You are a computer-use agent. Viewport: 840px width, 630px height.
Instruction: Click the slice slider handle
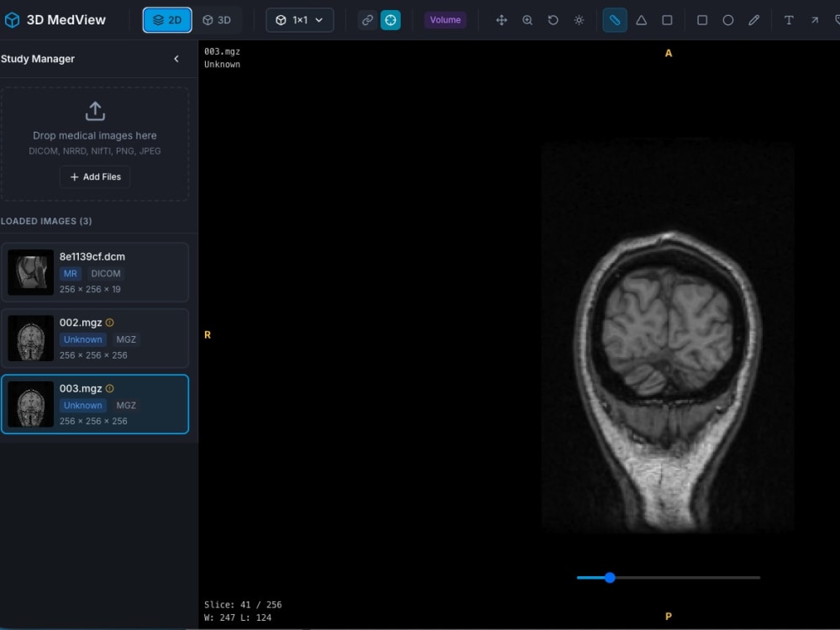[x=610, y=578]
